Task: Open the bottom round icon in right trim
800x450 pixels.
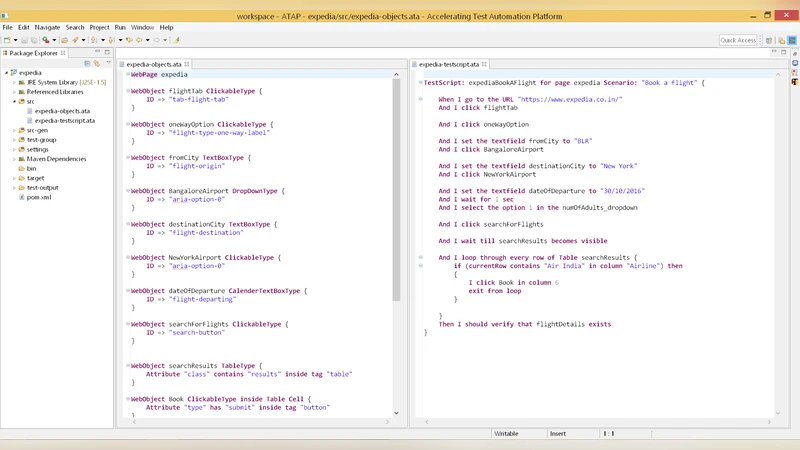Action: (795, 81)
